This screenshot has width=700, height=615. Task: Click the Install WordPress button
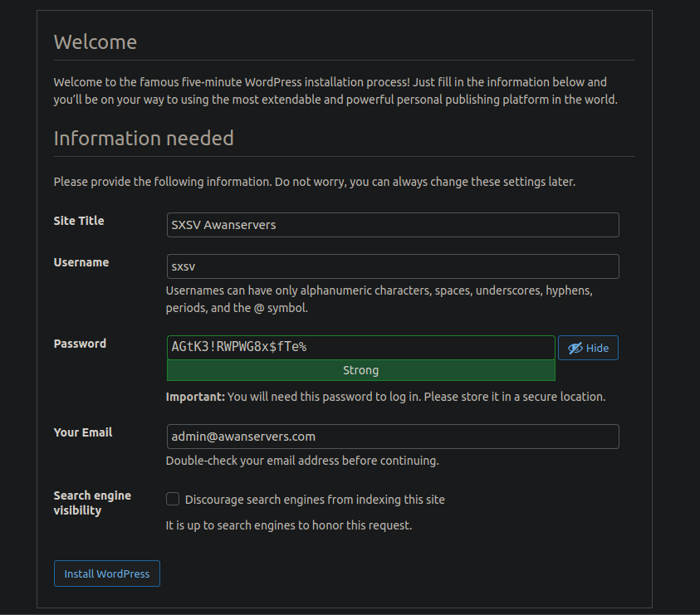pyautogui.click(x=106, y=574)
